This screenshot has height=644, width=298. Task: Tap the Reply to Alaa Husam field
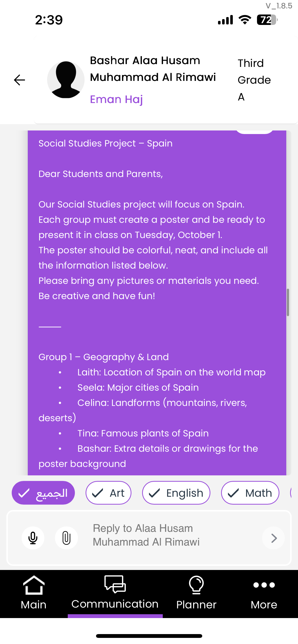pos(163,535)
